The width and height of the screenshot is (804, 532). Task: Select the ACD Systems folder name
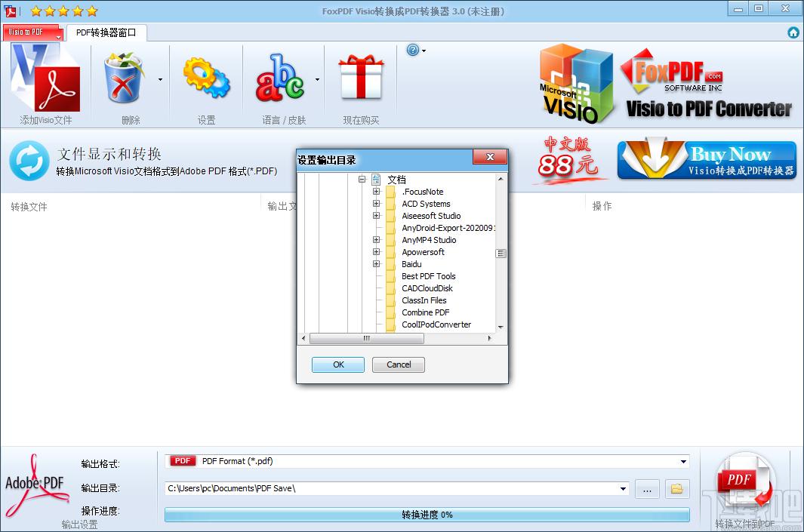click(x=426, y=204)
